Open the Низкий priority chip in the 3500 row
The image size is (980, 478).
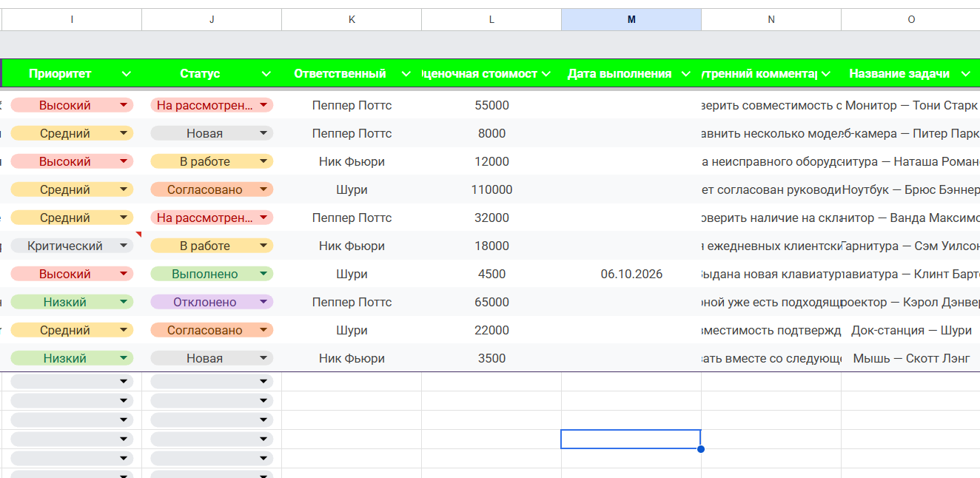[72, 359]
